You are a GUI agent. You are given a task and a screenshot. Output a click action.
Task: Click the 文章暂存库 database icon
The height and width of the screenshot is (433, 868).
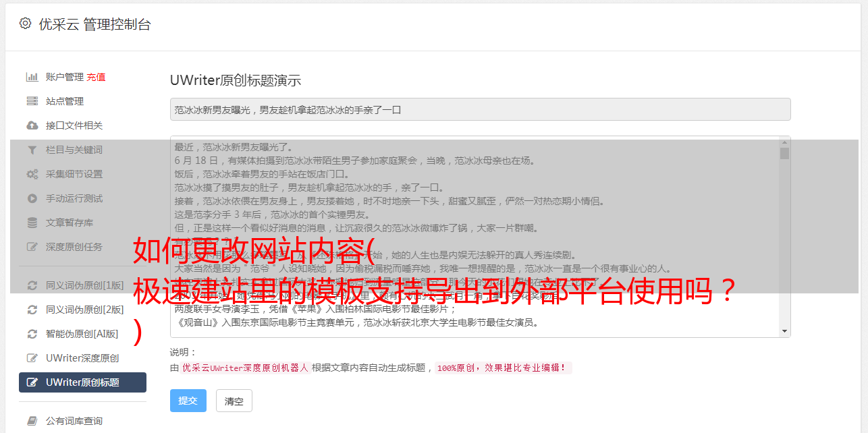point(32,223)
